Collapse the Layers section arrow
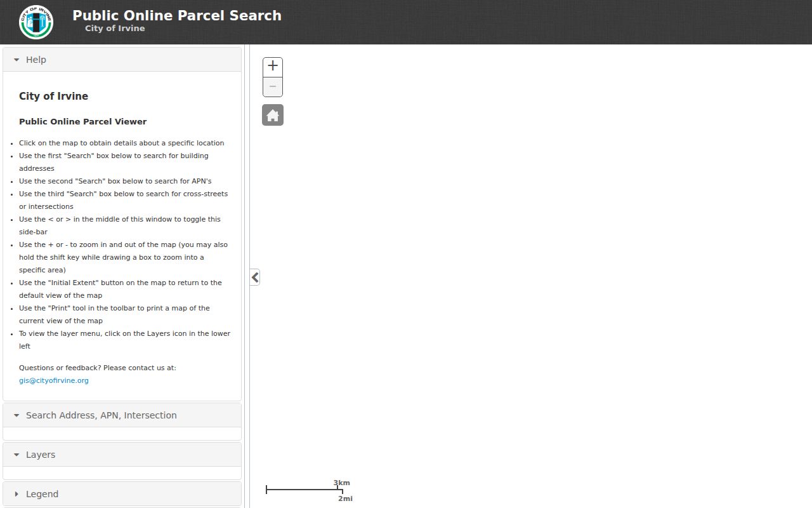The image size is (812, 508). [16, 455]
